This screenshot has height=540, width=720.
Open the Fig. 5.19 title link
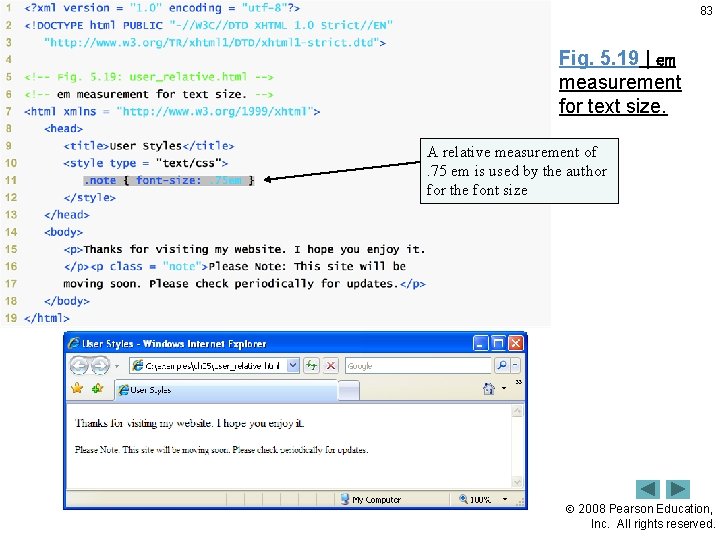pyautogui.click(x=599, y=59)
